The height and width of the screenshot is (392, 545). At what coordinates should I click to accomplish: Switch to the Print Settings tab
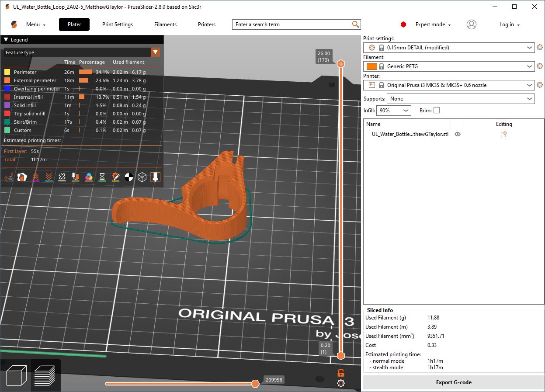[118, 24]
